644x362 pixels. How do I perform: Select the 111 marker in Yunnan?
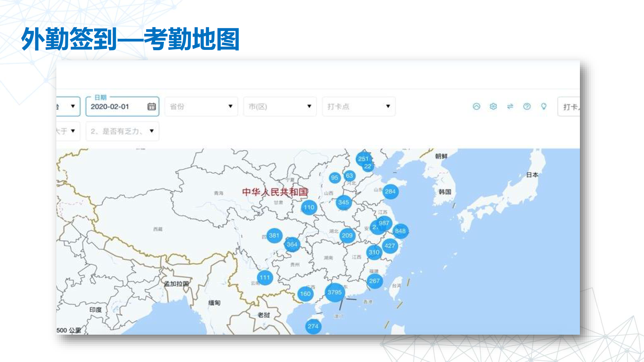(x=265, y=278)
